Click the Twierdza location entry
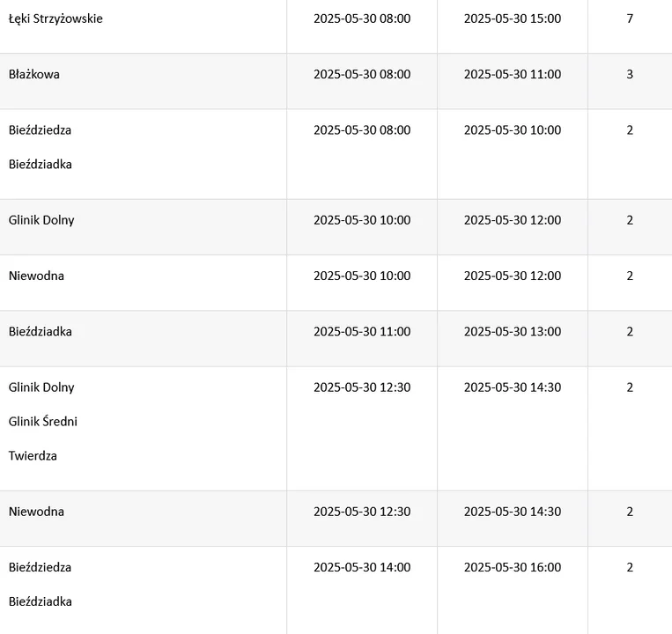672x634 pixels. click(33, 456)
